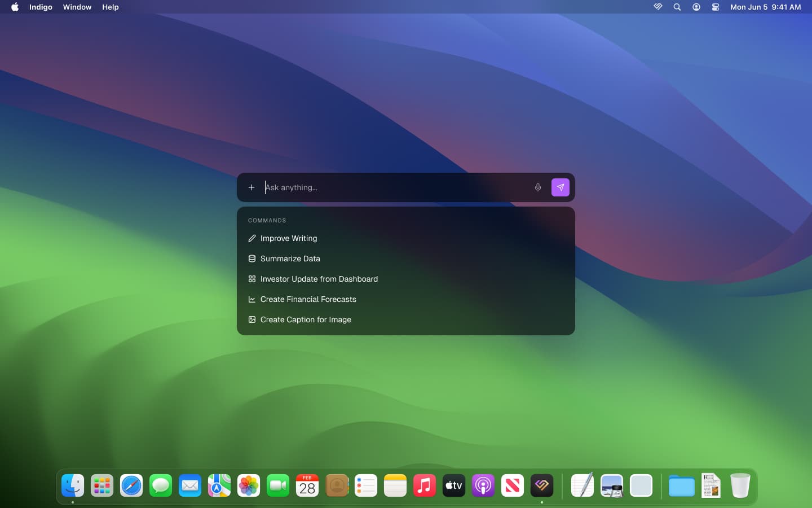Click the chart icon beside Create Financial Forecasts
This screenshot has width=812, height=508.
[251, 299]
